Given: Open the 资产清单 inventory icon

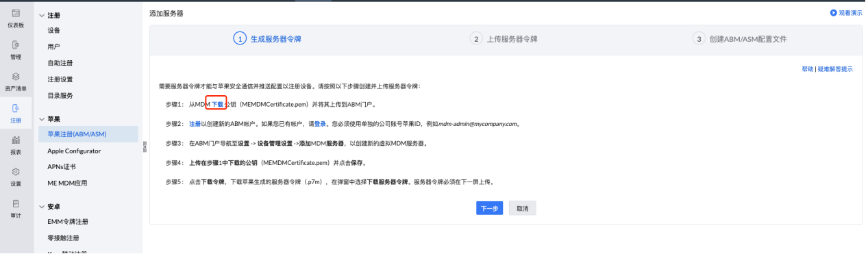Looking at the screenshot, I should coord(16,77).
